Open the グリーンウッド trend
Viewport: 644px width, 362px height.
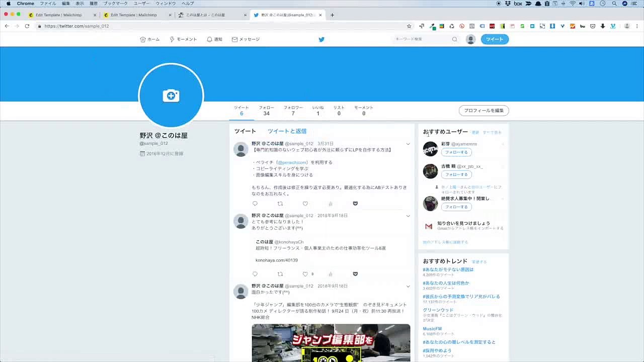click(438, 310)
